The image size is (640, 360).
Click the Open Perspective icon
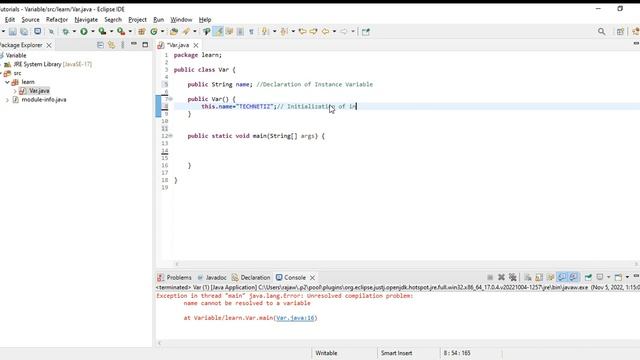(x=620, y=31)
